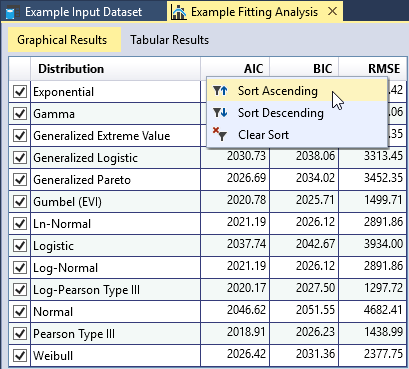Uncheck the Exponential distribution checkbox
The image size is (409, 369).
point(20,91)
